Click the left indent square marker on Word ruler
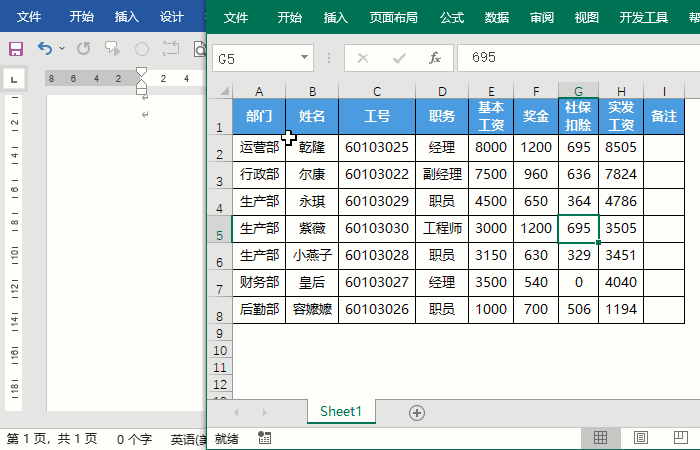Screen dimensions: 700x450 click(x=142, y=92)
